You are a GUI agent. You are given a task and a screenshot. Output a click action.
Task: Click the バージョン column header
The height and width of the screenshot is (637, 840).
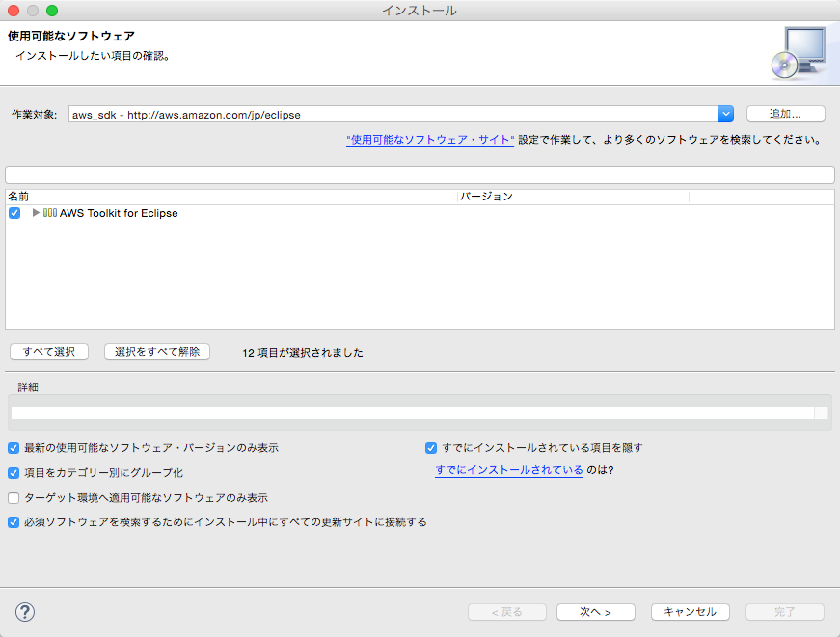(x=573, y=197)
